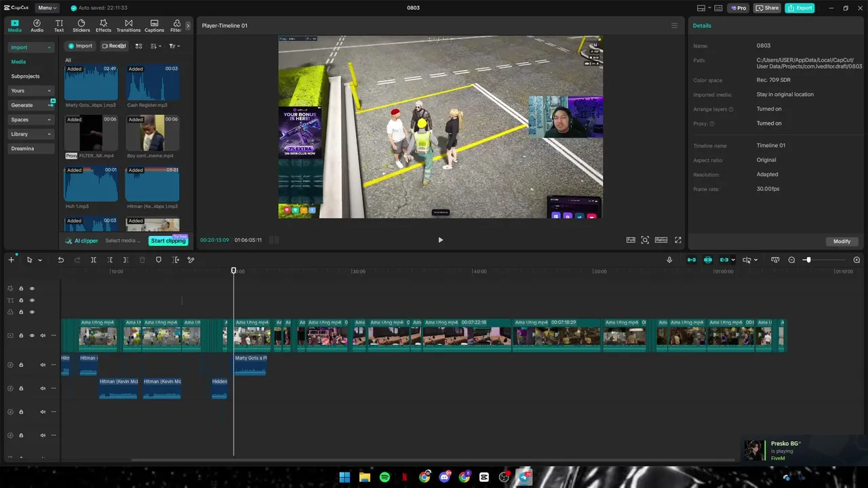Hide the main video track

click(x=32, y=335)
